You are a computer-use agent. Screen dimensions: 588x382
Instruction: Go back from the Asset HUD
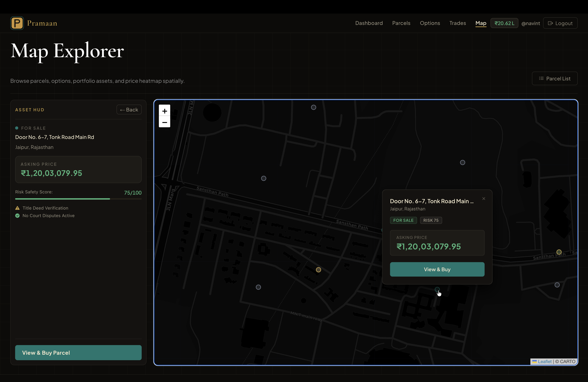coord(129,110)
